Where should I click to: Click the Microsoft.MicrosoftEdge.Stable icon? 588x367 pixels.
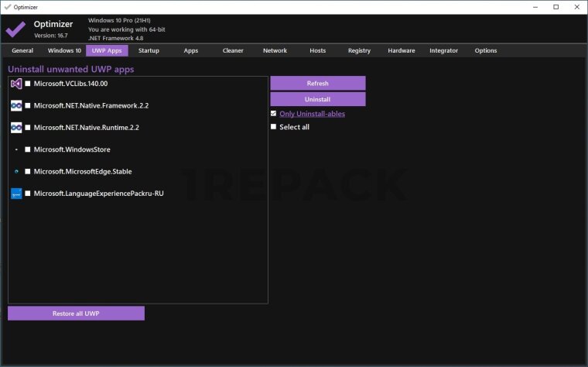tap(16, 171)
